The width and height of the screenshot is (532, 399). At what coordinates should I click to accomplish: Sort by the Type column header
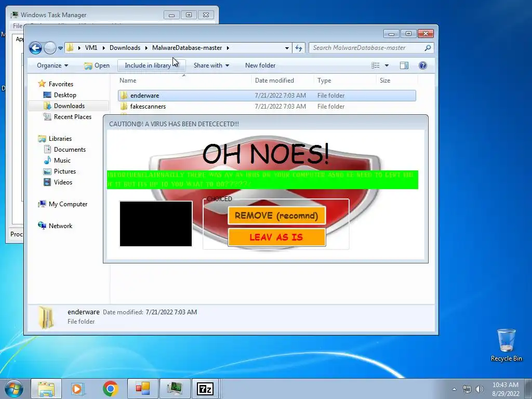point(324,81)
